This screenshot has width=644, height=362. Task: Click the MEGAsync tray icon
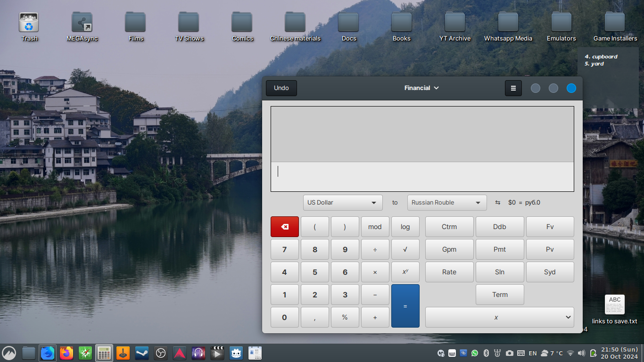point(441,353)
